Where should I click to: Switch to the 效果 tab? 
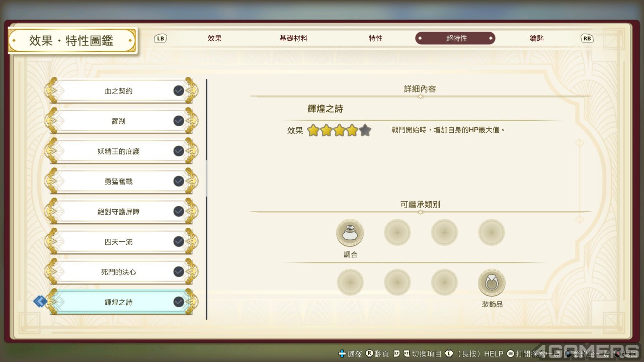[215, 38]
